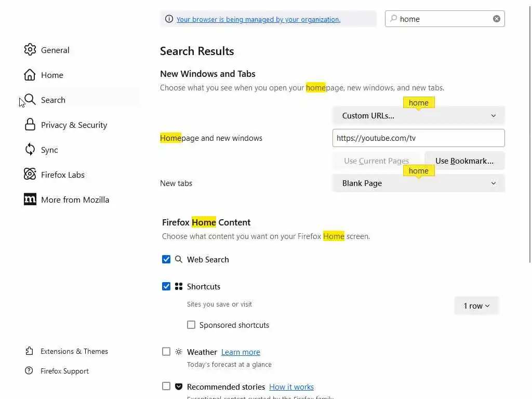The width and height of the screenshot is (532, 399).
Task: Open the shortcuts 1 row dropdown
Action: (476, 306)
